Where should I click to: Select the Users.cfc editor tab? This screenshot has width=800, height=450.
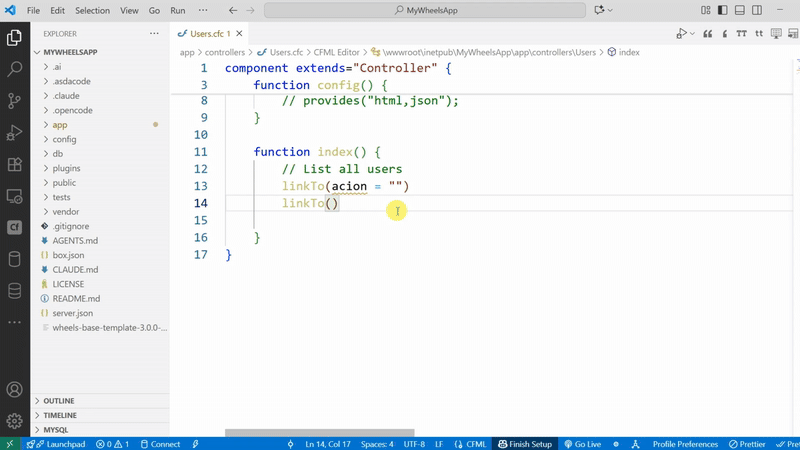click(209, 34)
